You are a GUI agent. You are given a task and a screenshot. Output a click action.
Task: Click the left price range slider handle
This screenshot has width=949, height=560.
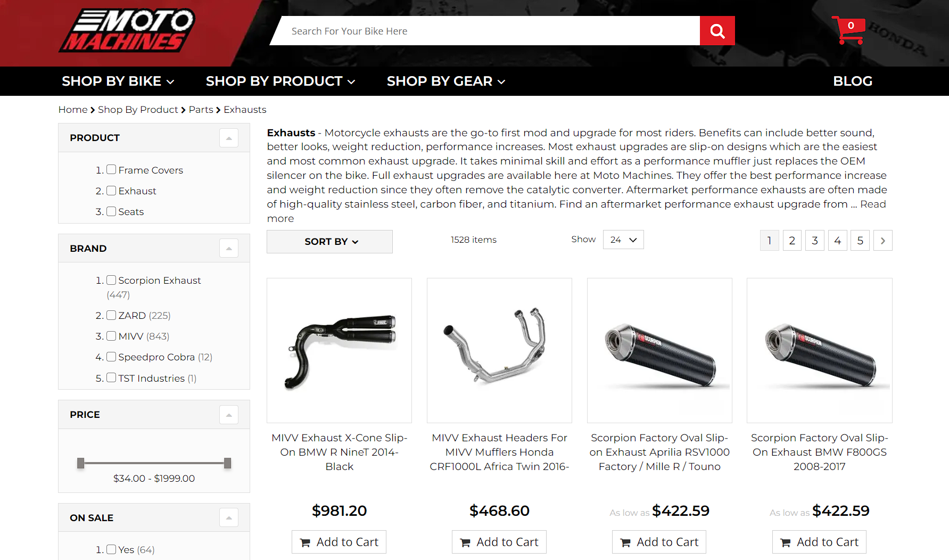coord(81,463)
